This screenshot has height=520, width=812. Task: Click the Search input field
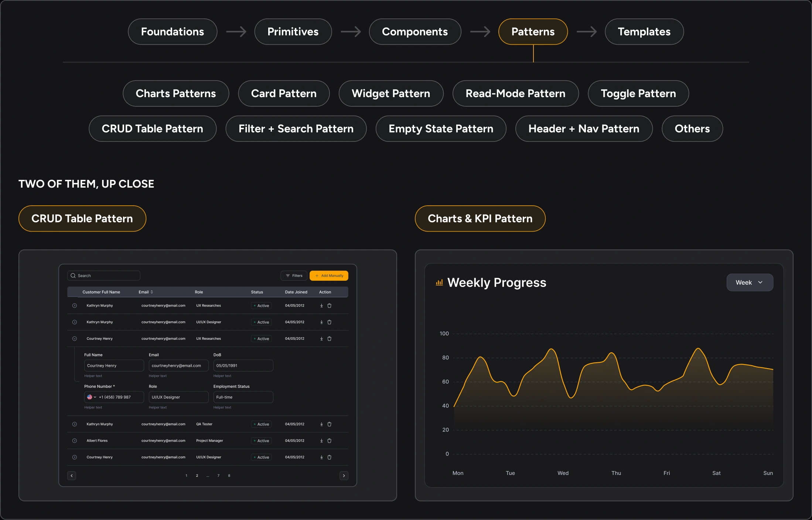tap(104, 276)
